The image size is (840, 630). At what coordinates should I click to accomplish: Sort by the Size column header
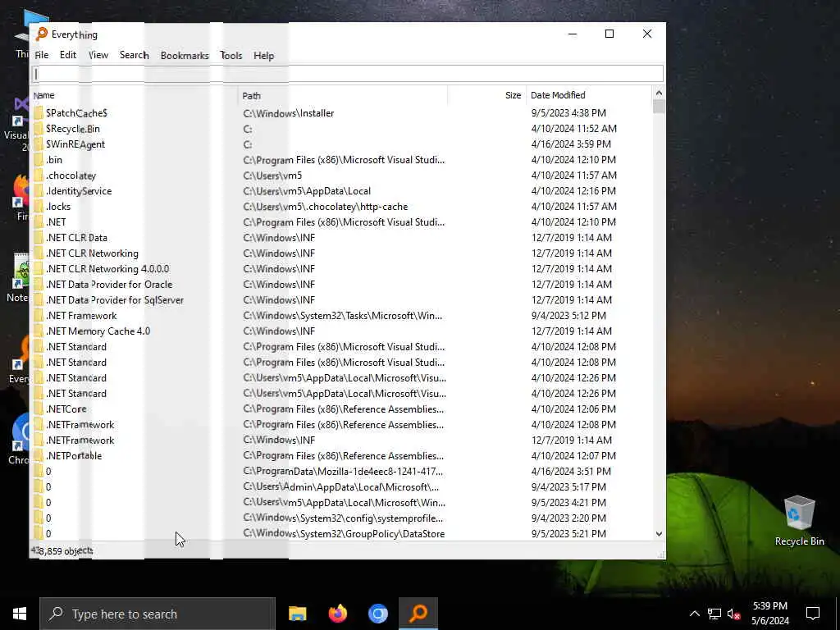coord(487,95)
